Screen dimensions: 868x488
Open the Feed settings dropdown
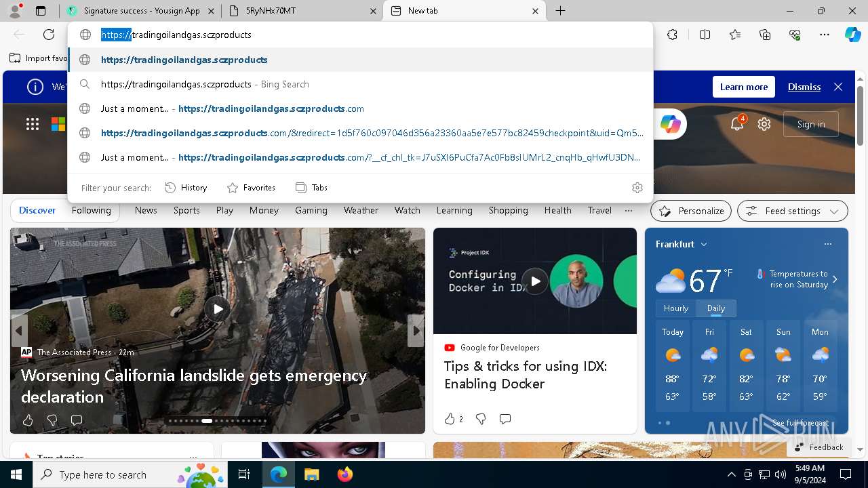792,211
